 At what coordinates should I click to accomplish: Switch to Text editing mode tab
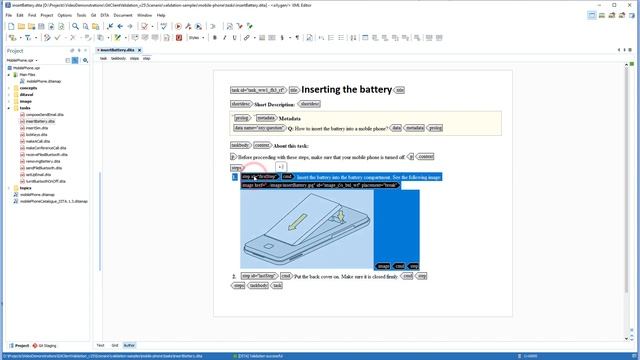(100, 345)
